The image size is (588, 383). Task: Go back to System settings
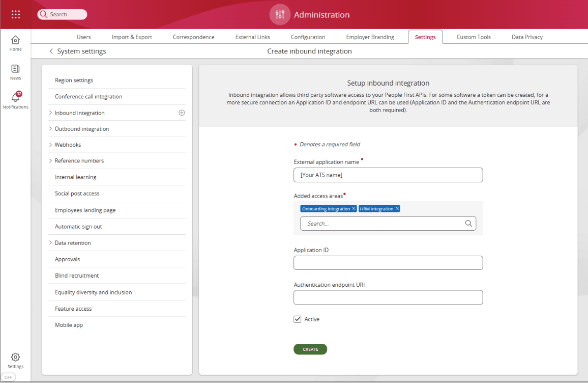click(x=51, y=51)
